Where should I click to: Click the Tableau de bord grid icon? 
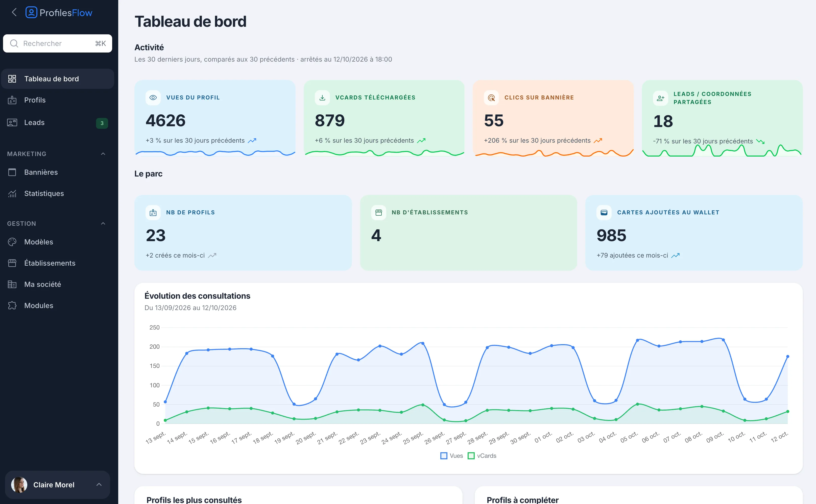[x=12, y=79]
